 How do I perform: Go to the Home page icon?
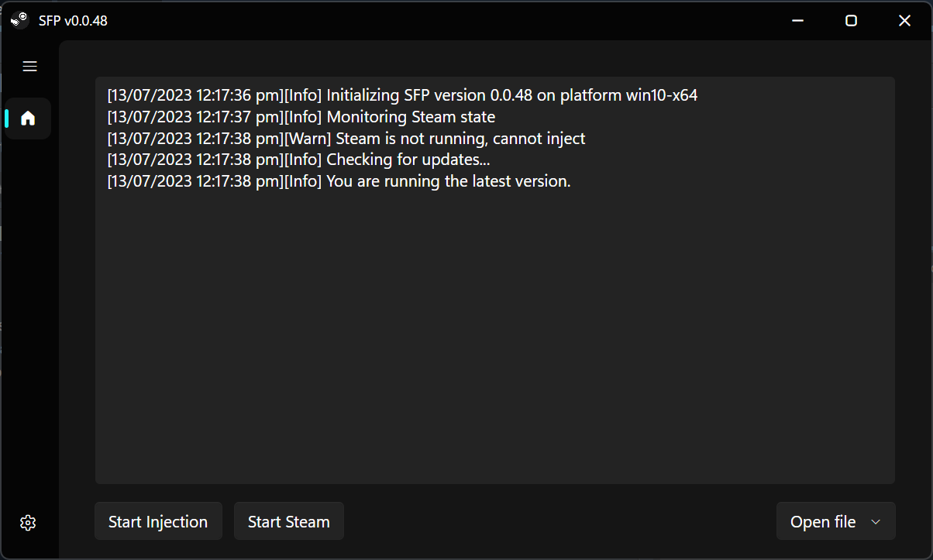pyautogui.click(x=28, y=119)
